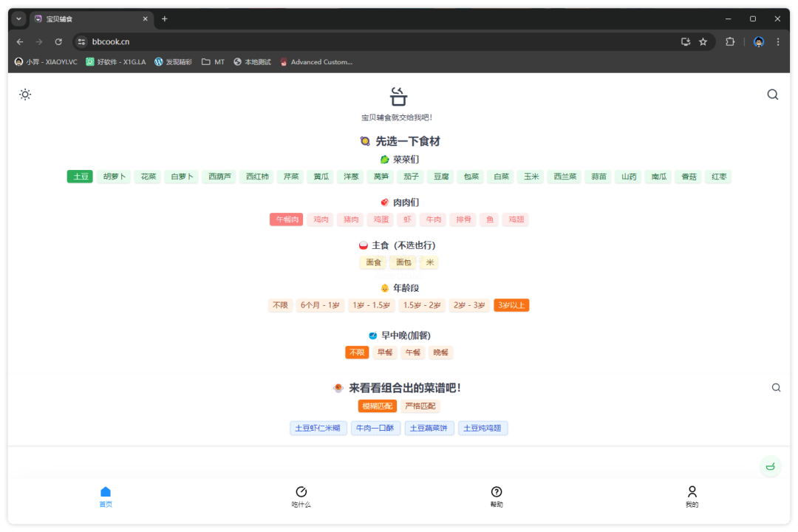The width and height of the screenshot is (798, 532).
Task: Open the Advanced Custom bookmark
Action: [316, 61]
